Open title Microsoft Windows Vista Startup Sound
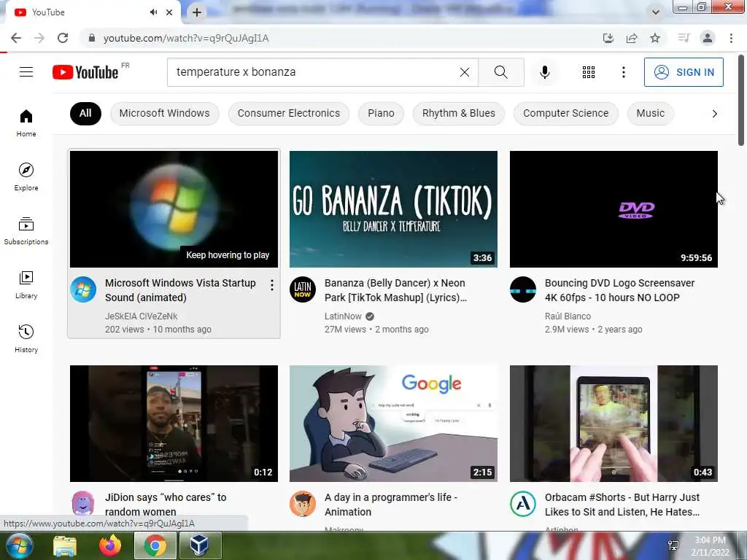 tap(180, 290)
